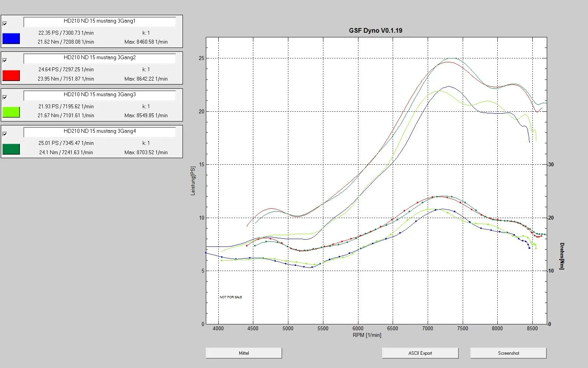Select the 'HD210 ND 15 mustang 3Gang3' name field

[100, 95]
